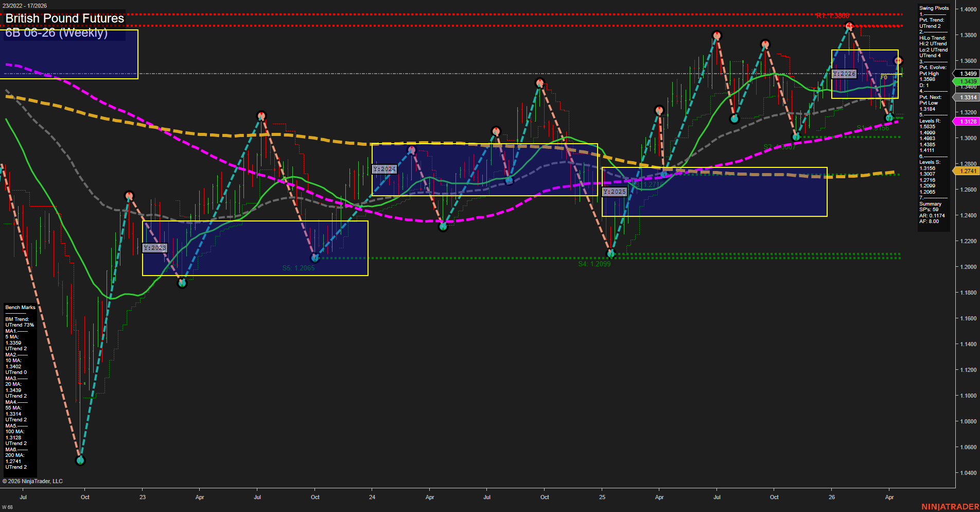Click the orange 200 MA price marker 1.2741

(967, 170)
